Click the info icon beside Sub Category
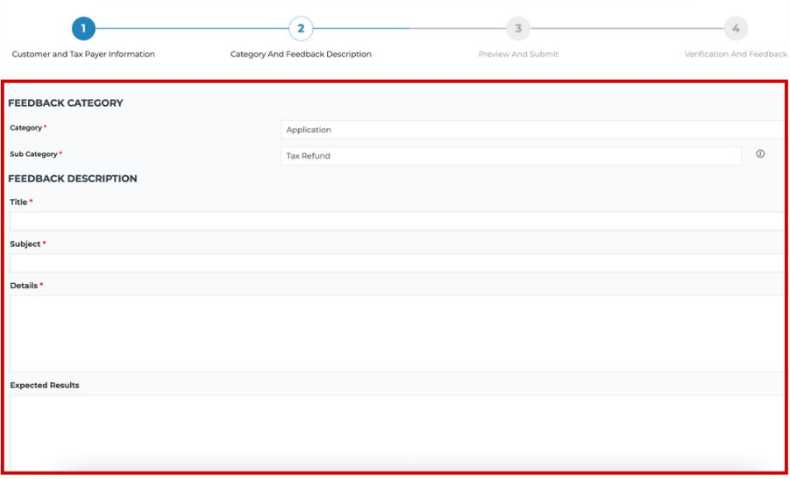 pos(760,155)
